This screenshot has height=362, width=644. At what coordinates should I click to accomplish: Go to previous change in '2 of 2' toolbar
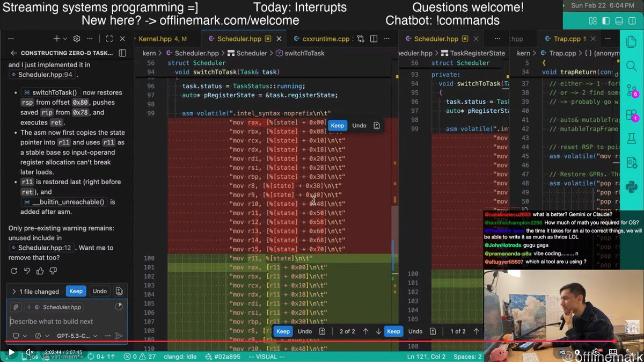click(x=366, y=331)
